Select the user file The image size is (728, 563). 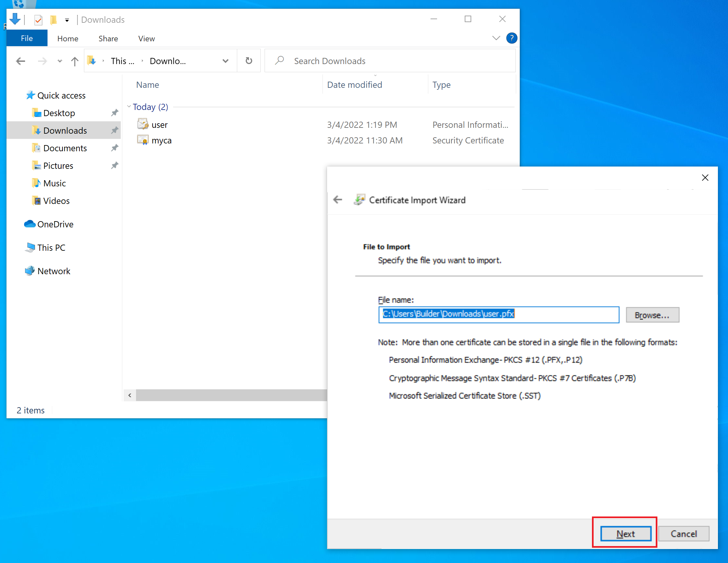tap(159, 125)
